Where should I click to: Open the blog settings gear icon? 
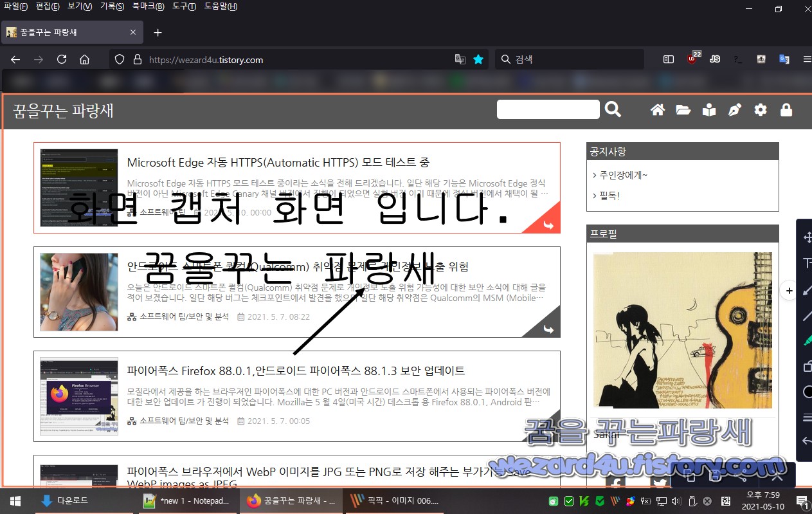[x=761, y=110]
